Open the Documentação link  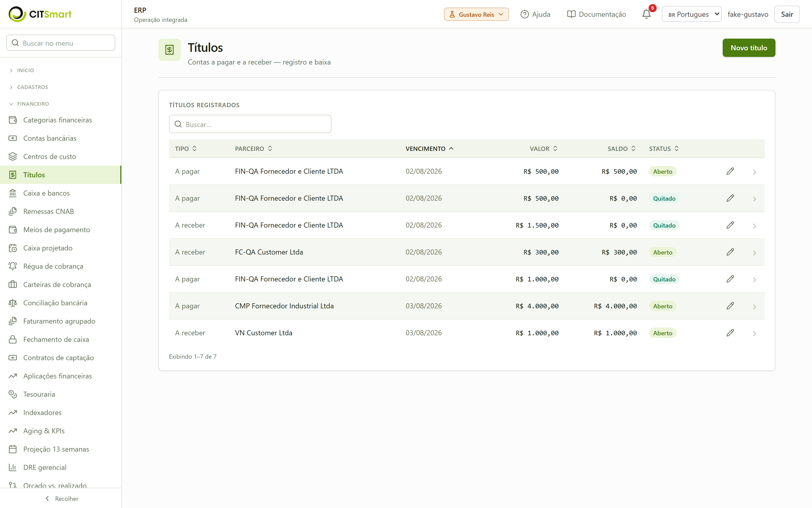[x=596, y=14]
